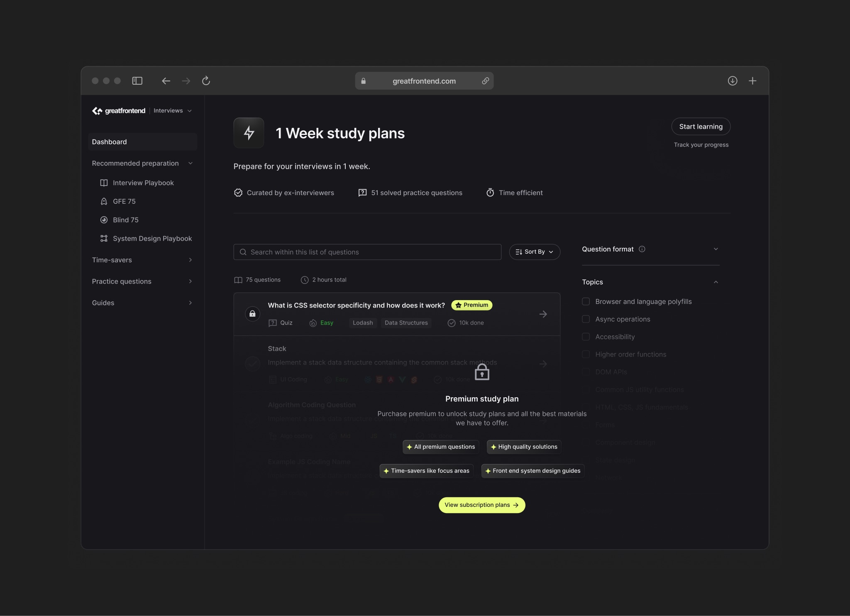Viewport: 850px width, 616px height.
Task: Open Interview Playbook from sidebar
Action: [143, 183]
